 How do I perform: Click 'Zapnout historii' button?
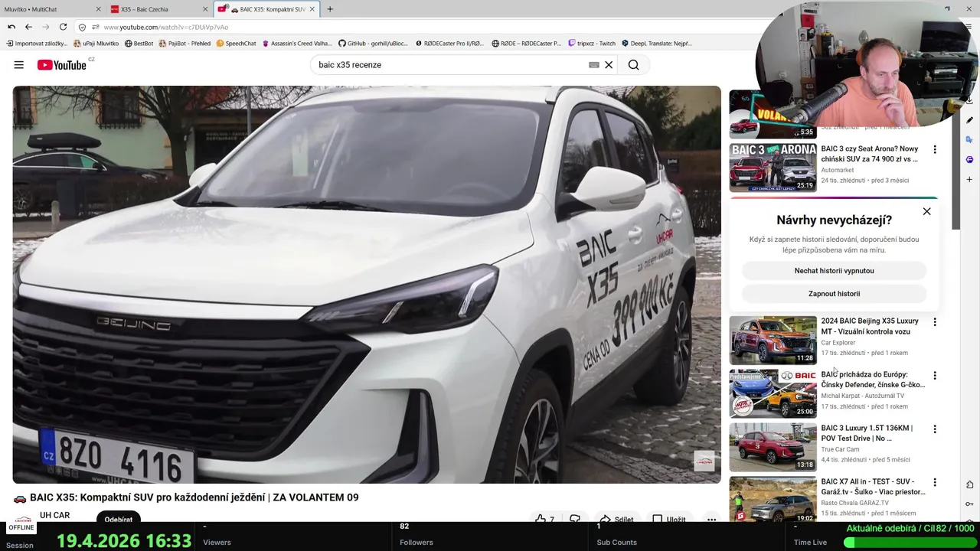tap(834, 294)
